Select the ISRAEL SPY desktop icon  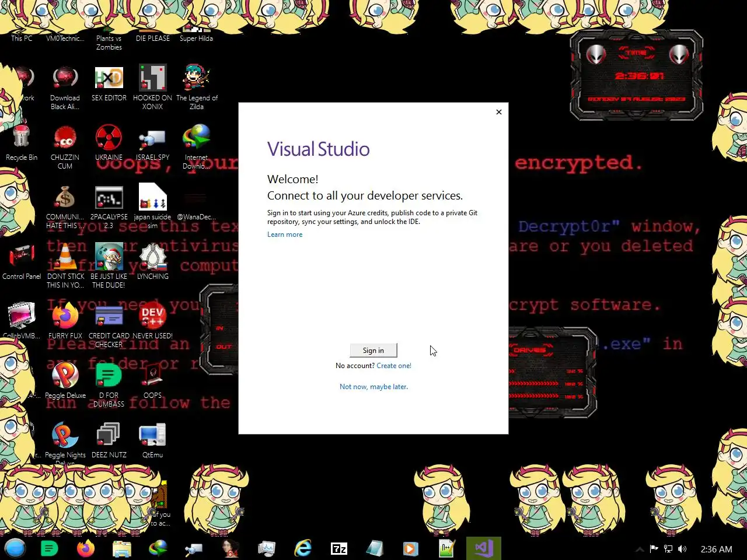[153, 143]
